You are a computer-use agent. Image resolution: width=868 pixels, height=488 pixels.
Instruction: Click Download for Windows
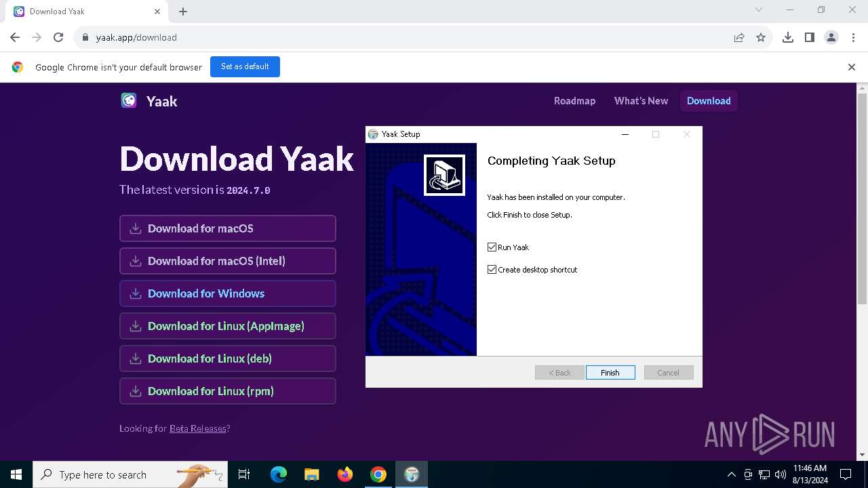tap(228, 293)
